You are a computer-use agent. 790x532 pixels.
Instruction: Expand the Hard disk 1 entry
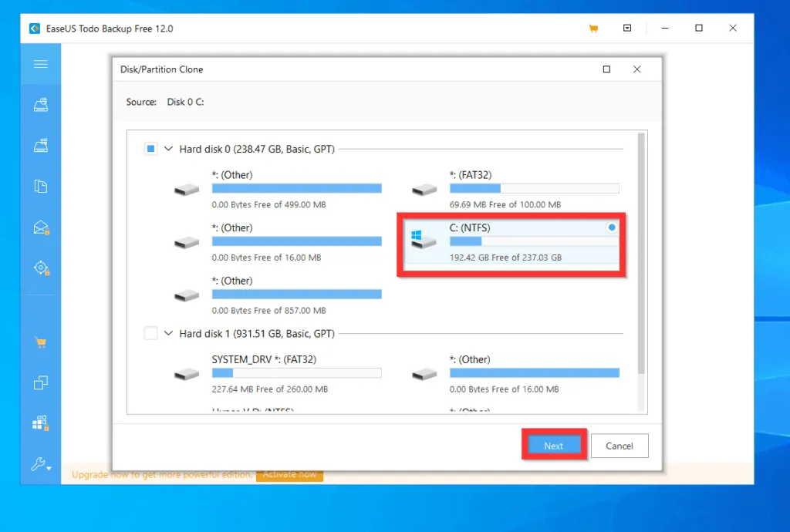[x=168, y=333]
